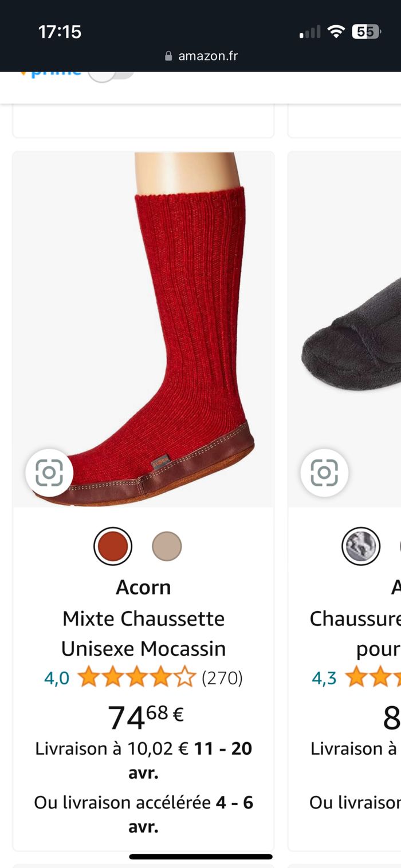This screenshot has width=401, height=868.
Task: Open the red sock product image
Action: 143,329
